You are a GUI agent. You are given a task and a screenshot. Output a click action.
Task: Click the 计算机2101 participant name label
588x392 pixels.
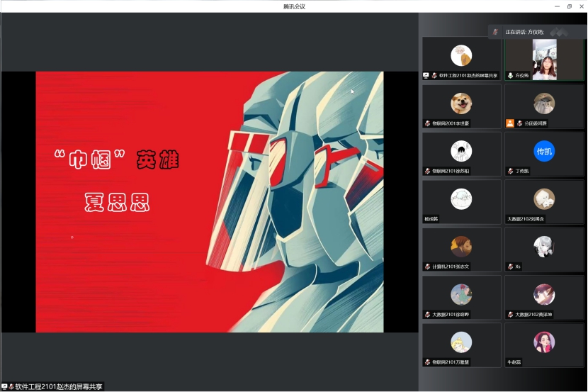pyautogui.click(x=451, y=267)
